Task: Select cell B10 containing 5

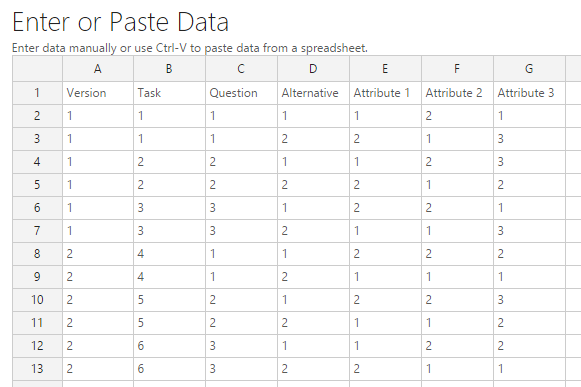Action: pyautogui.click(x=169, y=300)
